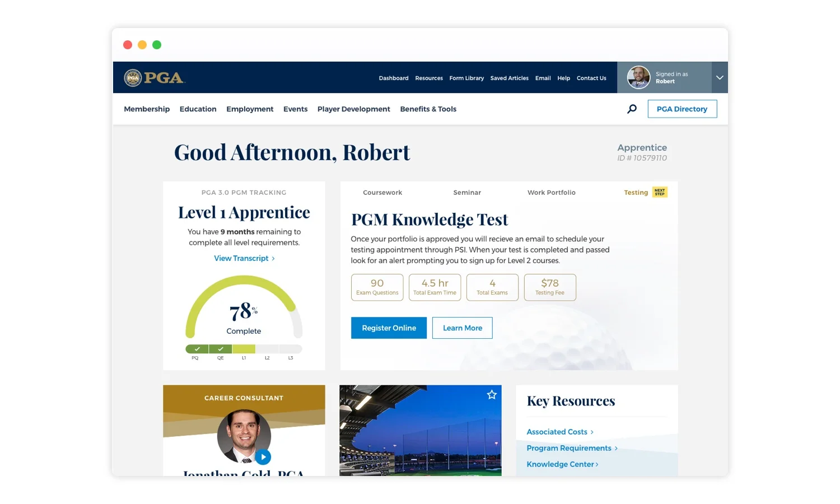
Task: Click Robert's profile avatar
Action: [638, 77]
